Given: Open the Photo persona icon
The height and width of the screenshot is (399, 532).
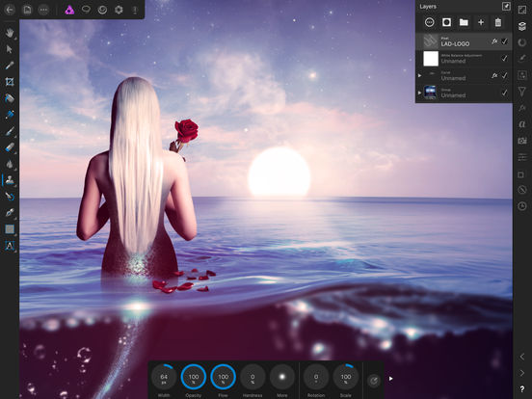Looking at the screenshot, I should (69, 10).
